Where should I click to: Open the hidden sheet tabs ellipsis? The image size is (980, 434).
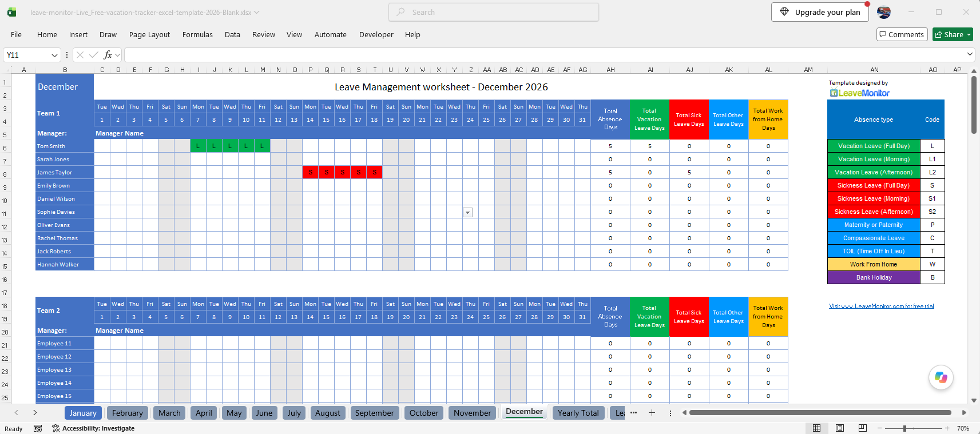(x=633, y=413)
